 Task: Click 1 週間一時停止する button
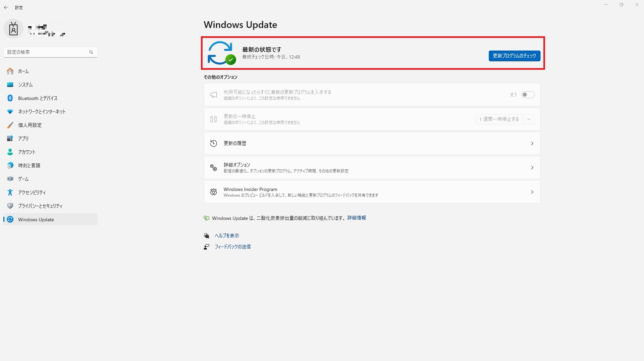click(x=499, y=119)
